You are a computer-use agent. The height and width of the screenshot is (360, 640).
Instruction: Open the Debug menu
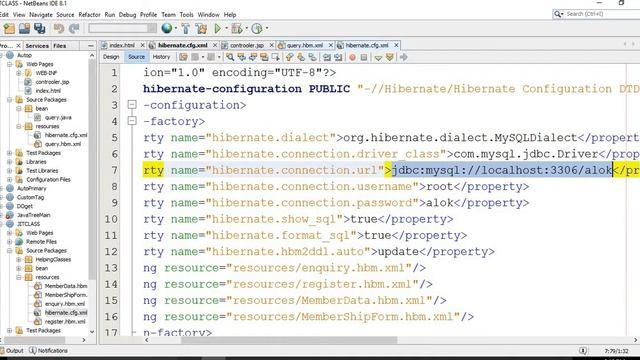point(127,15)
